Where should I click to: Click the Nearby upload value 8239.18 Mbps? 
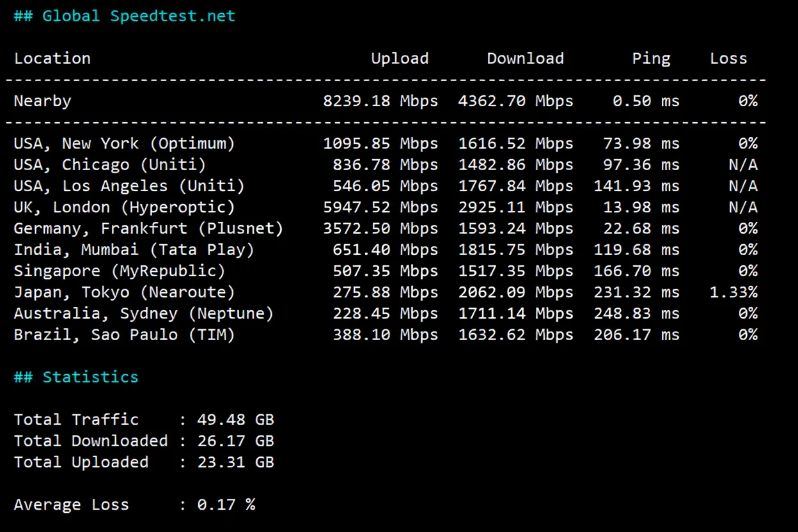(x=380, y=101)
